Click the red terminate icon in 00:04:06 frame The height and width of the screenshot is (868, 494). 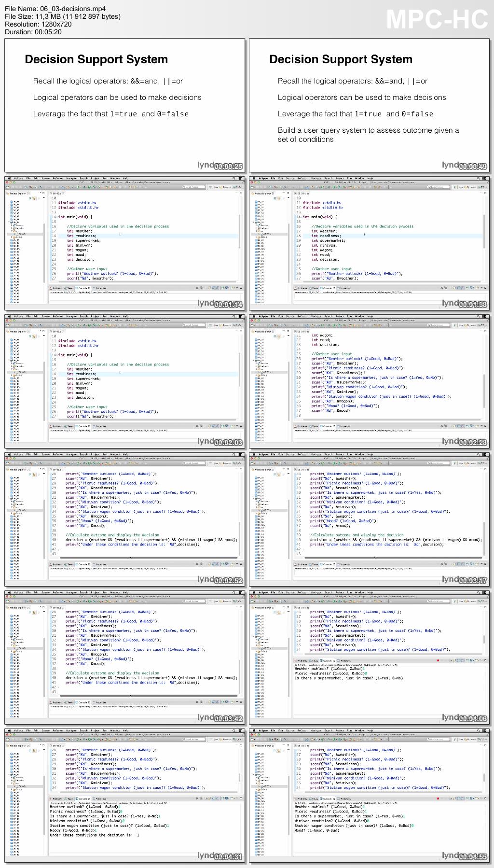coord(438,661)
